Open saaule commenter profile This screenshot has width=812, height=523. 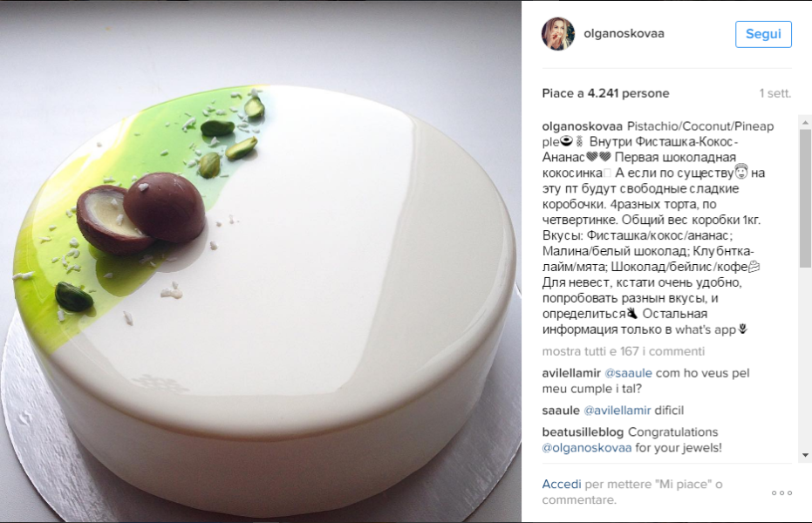tap(560, 411)
